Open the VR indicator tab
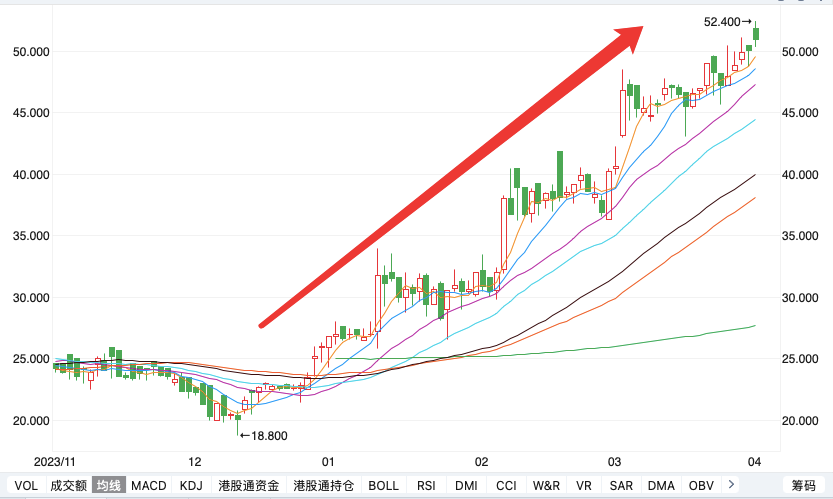This screenshot has width=833, height=499. click(584, 486)
